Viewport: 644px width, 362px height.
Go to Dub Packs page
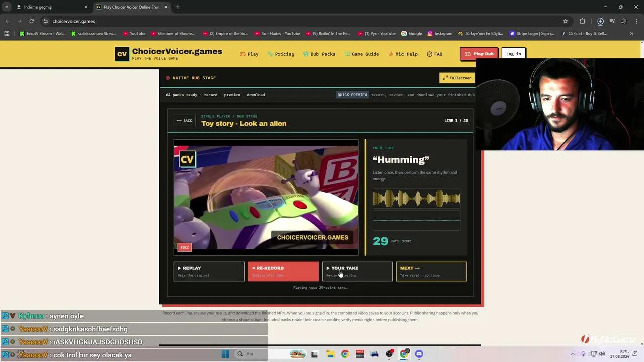319,54
